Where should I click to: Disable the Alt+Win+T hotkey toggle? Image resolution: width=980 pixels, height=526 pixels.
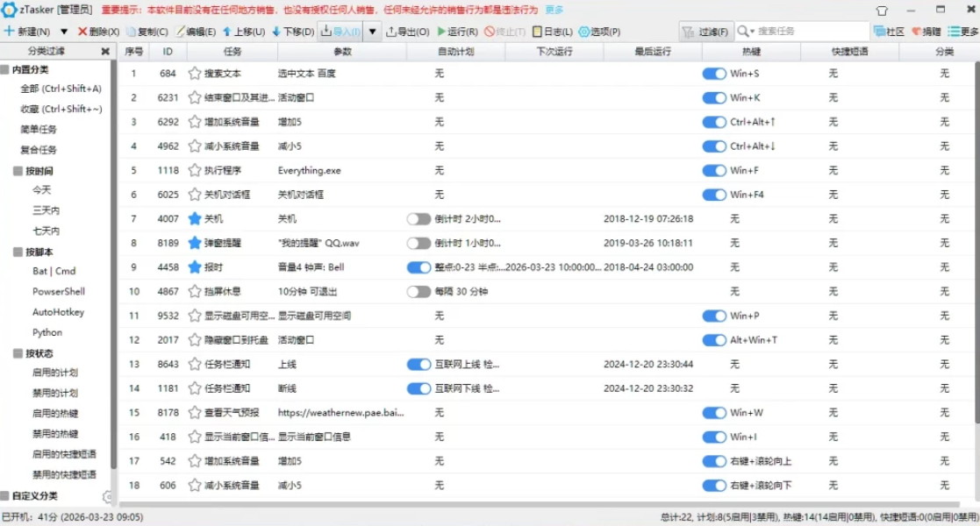(714, 340)
